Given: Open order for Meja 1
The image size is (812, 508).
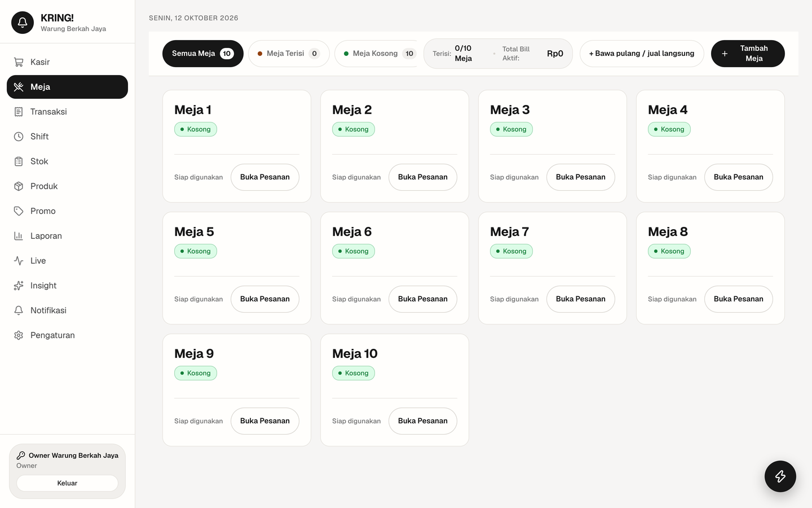Looking at the screenshot, I should click(265, 177).
